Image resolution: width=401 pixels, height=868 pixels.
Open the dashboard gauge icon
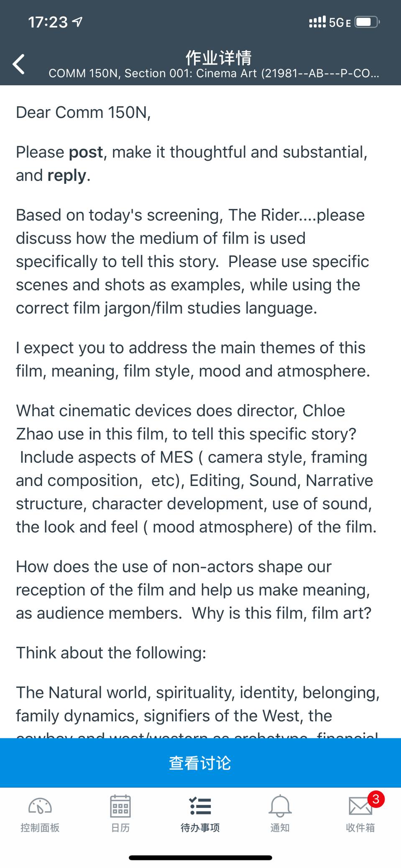(40, 805)
